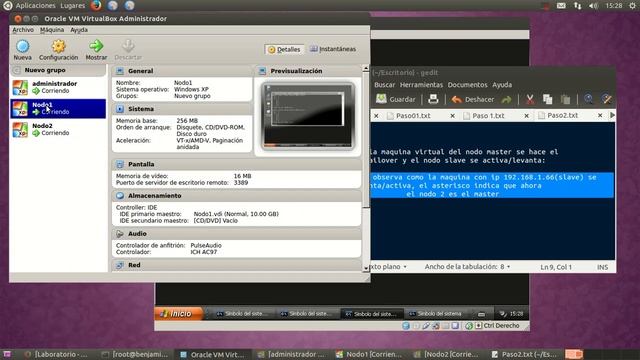The height and width of the screenshot is (360, 640).
Task: Close the Paso01.txt tab in gedit
Action: pyautogui.click(x=452, y=116)
